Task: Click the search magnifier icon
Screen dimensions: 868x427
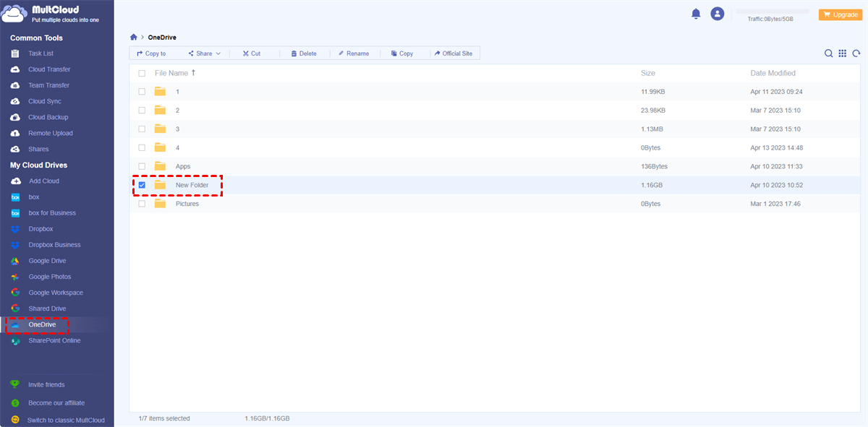Action: pos(829,53)
